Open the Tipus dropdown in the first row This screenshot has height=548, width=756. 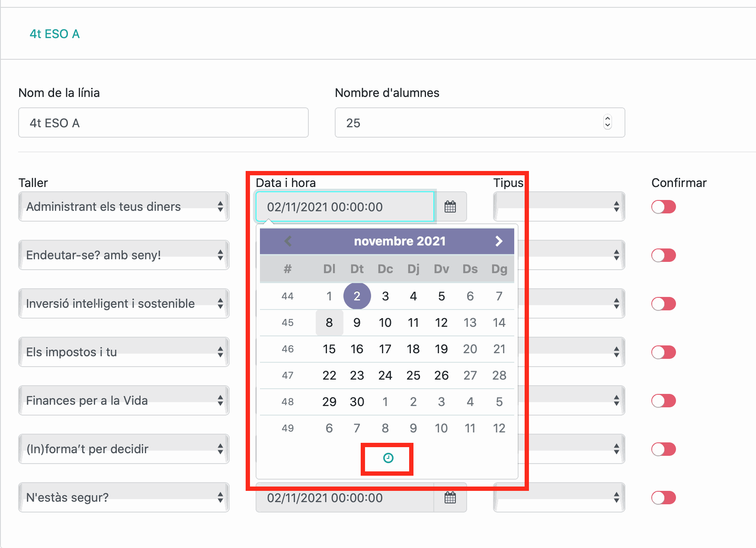point(559,206)
